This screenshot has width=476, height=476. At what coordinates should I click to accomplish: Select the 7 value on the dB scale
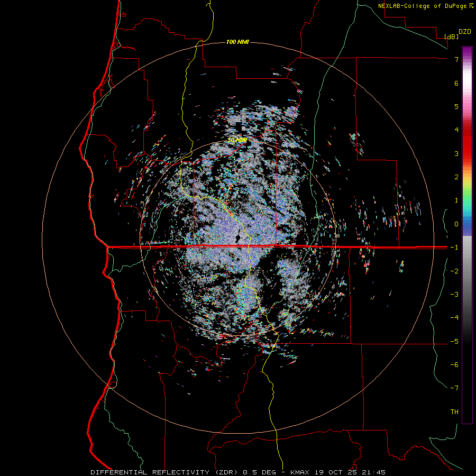(x=456, y=59)
